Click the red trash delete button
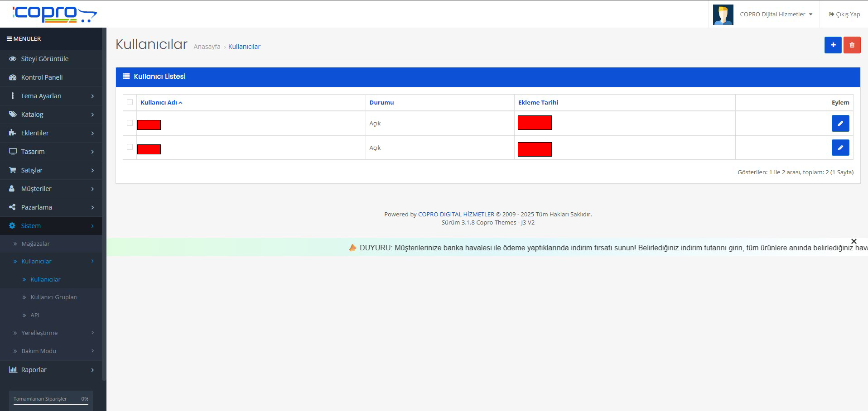Screen dimensions: 868x411 click(x=852, y=45)
